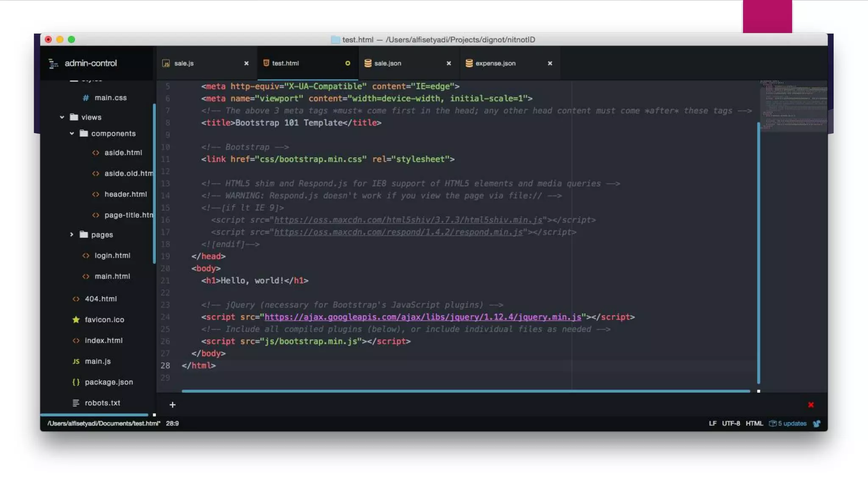Click the plus icon below editor

(x=172, y=405)
